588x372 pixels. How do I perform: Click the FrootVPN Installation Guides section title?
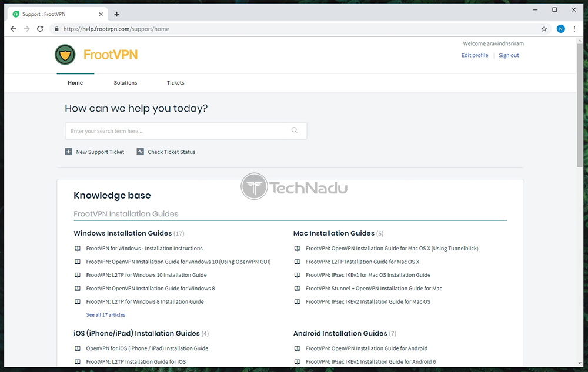coord(126,214)
